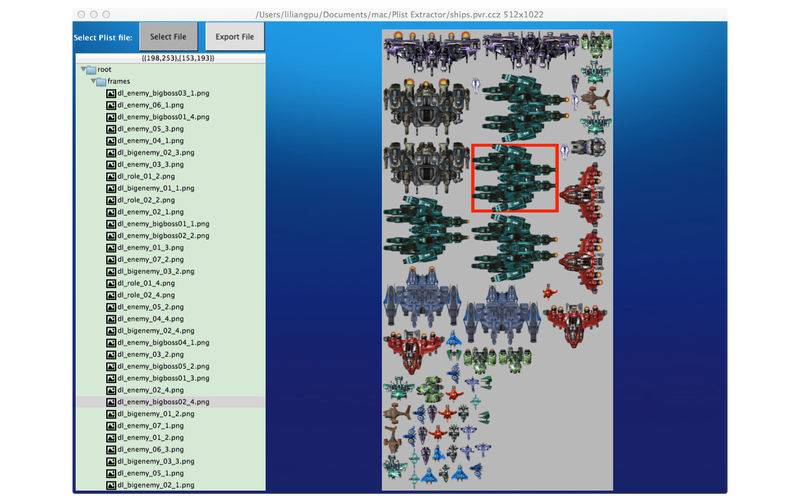The image size is (800, 500).
Task: Click image icon of dl_enemy_04_1.png
Action: point(111,141)
